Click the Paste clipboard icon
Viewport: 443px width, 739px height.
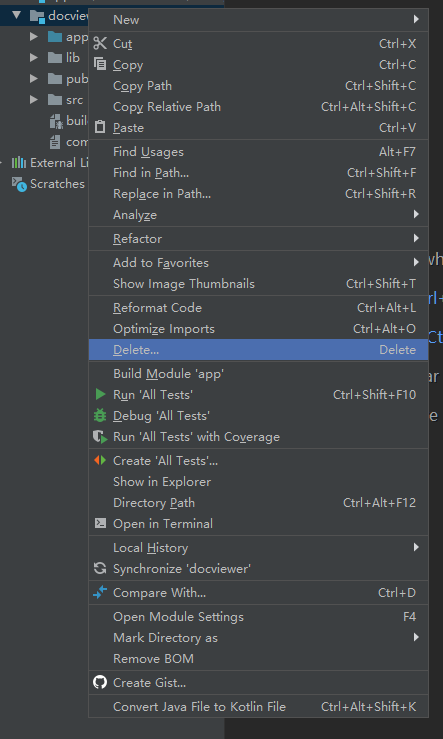(100, 127)
